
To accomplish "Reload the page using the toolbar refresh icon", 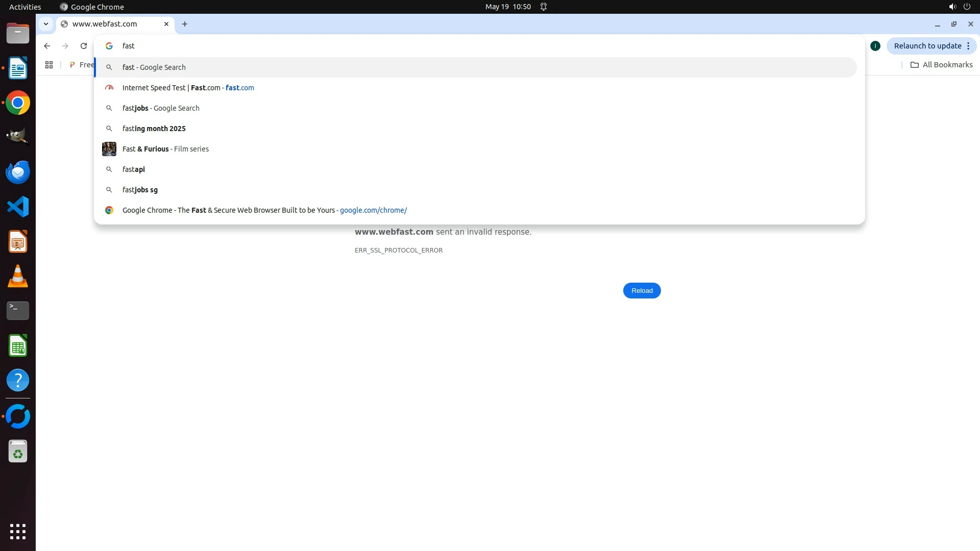I will (x=84, y=46).
